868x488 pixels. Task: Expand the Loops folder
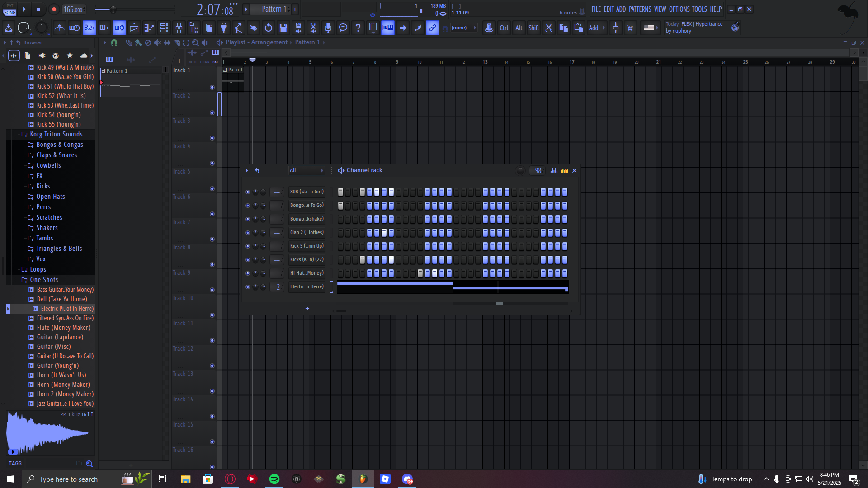38,269
